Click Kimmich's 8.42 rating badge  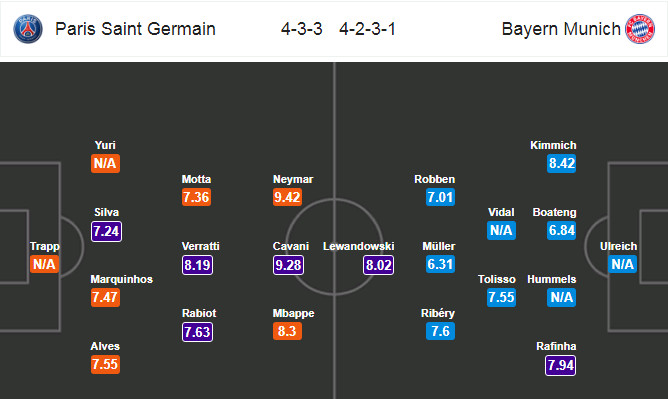tap(561, 164)
